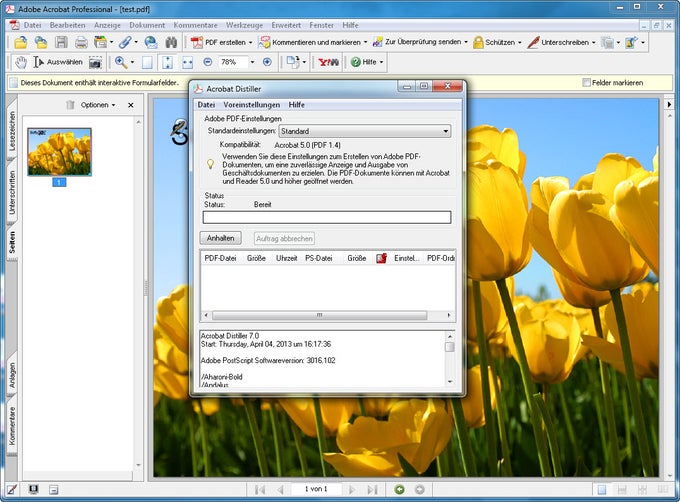
Task: Open the Bearbeiten menu
Action: click(x=67, y=25)
